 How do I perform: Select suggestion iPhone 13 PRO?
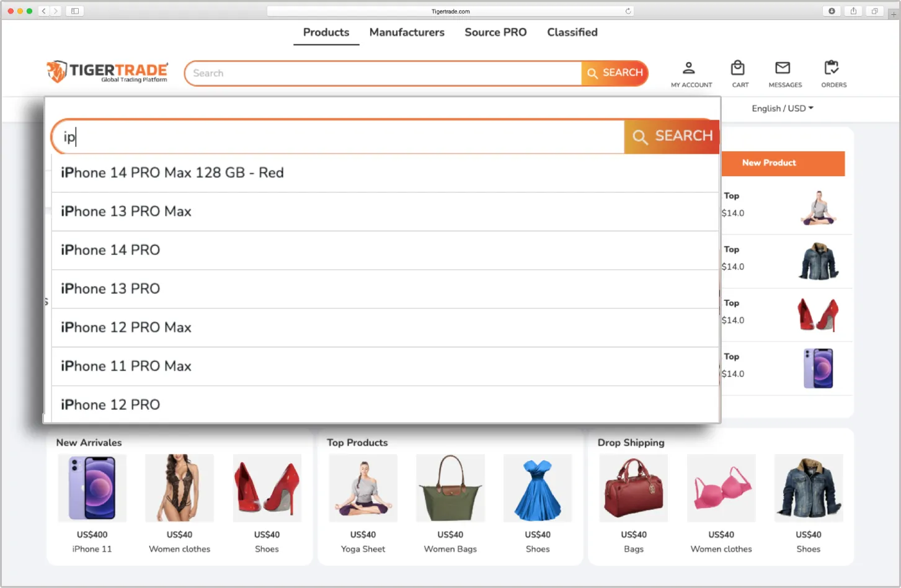(x=385, y=289)
